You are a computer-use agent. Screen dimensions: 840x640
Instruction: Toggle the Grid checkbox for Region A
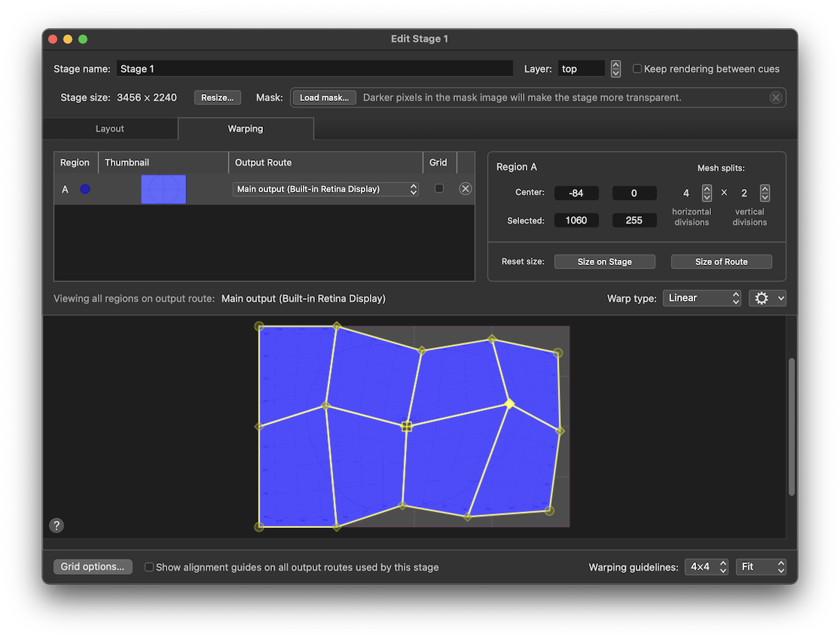(x=439, y=188)
